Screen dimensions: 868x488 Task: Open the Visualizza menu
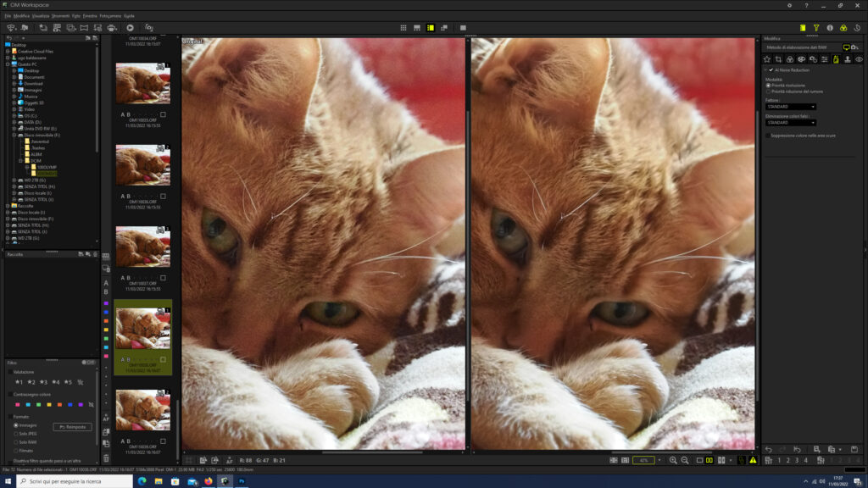tap(41, 16)
